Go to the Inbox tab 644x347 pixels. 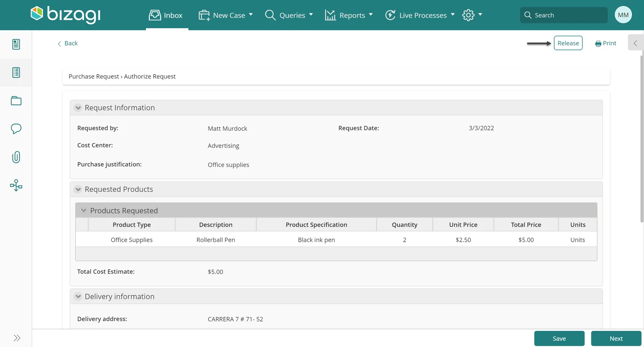[x=166, y=15]
